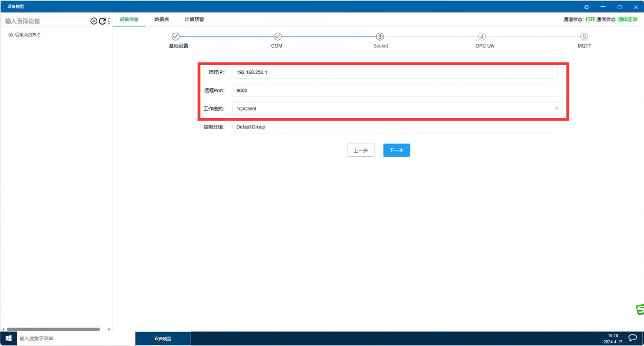The height and width of the screenshot is (346, 644).
Task: Toggle the radio circle beside 乳化线PLC
Action: point(11,35)
